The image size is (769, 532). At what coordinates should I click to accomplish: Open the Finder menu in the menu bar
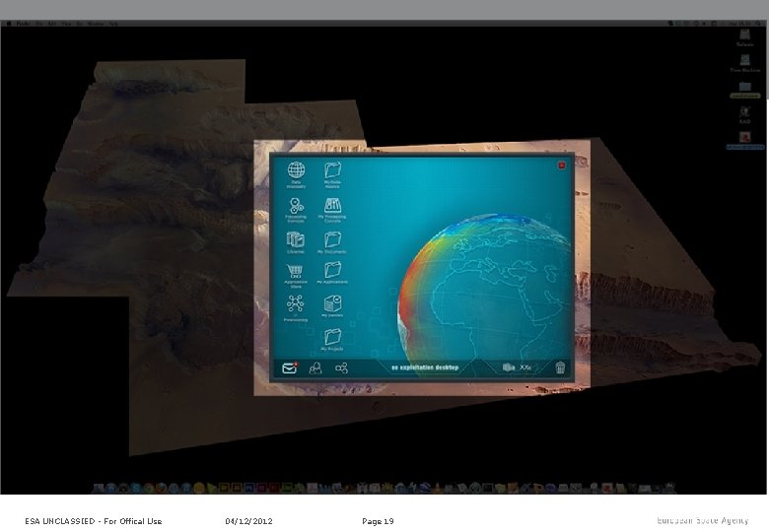point(23,23)
